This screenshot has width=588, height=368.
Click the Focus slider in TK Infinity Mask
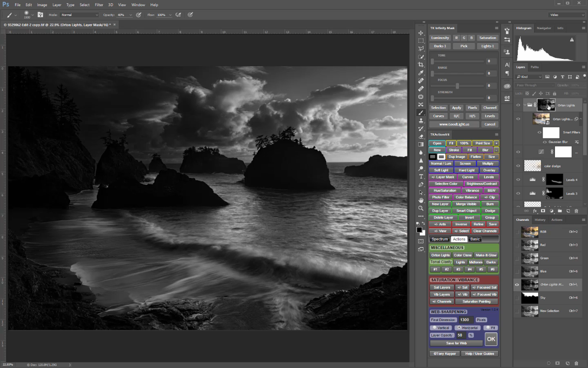457,86
